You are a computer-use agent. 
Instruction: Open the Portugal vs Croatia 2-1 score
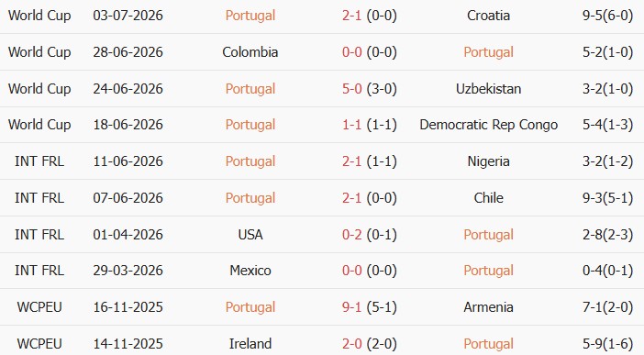click(x=351, y=16)
